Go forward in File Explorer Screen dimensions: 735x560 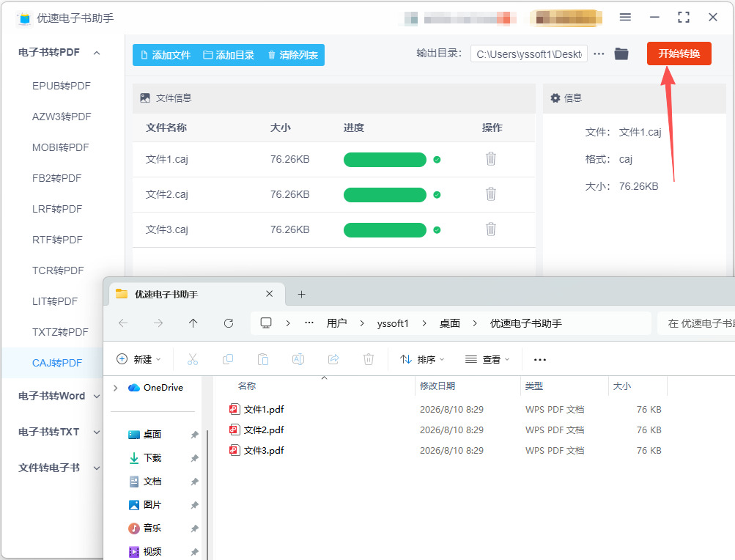click(158, 323)
